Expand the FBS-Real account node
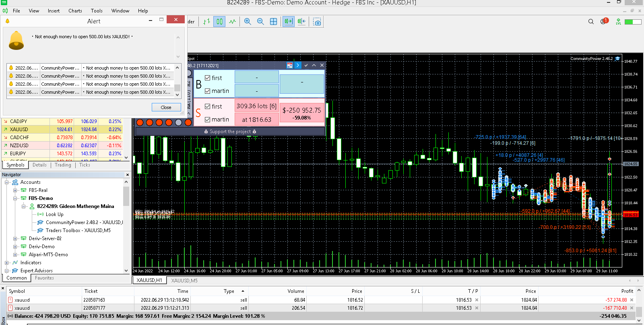 15,190
